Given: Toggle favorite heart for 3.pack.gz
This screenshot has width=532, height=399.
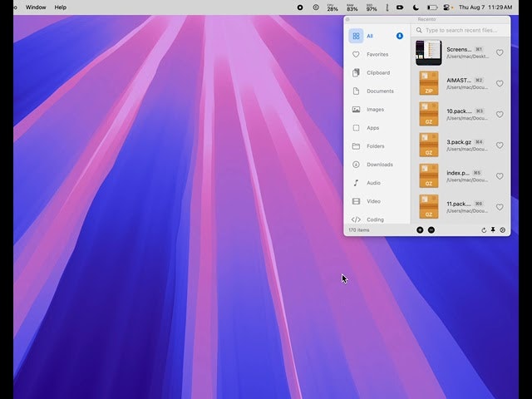Looking at the screenshot, I should tap(500, 145).
